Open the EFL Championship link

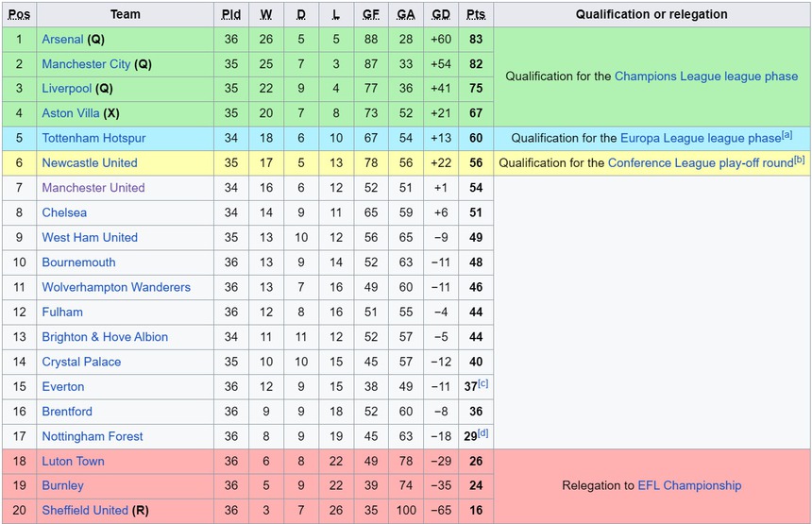[x=689, y=486]
